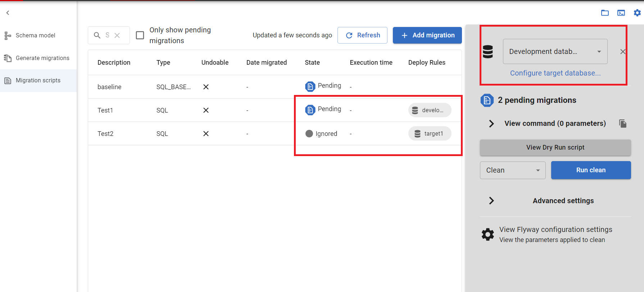The image size is (644, 292).
Task: Open the folder icon in top toolbar
Action: click(x=605, y=13)
